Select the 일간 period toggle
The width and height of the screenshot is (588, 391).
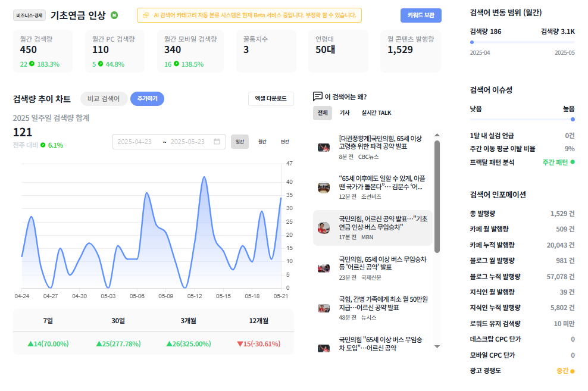tap(240, 142)
